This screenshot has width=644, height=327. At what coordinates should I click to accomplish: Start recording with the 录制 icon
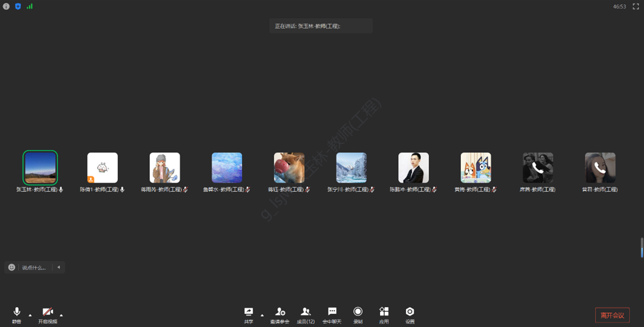(358, 312)
